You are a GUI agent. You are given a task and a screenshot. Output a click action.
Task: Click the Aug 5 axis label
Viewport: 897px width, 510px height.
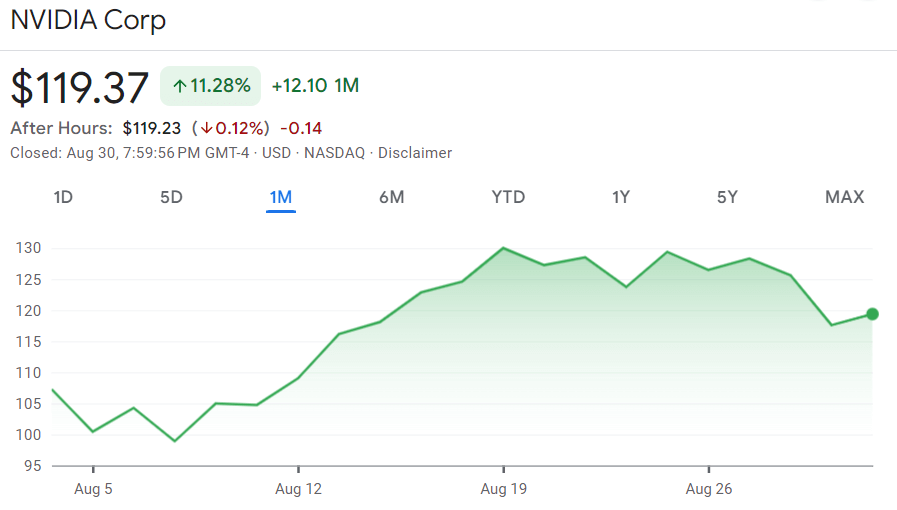(x=93, y=489)
